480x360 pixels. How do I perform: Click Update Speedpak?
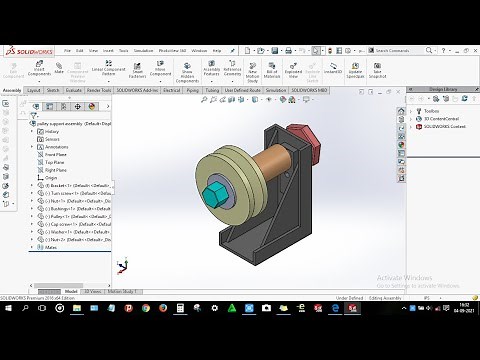click(355, 70)
